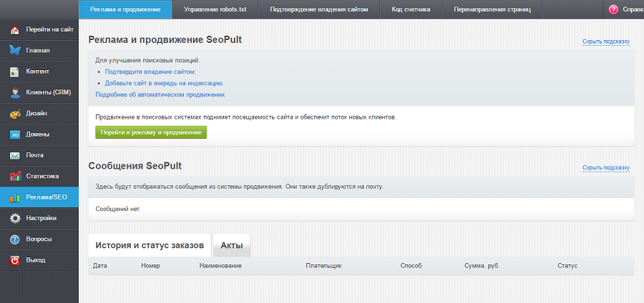Open the Дизайн section label
Screen dimensions: 644x303
pyautogui.click(x=36, y=113)
